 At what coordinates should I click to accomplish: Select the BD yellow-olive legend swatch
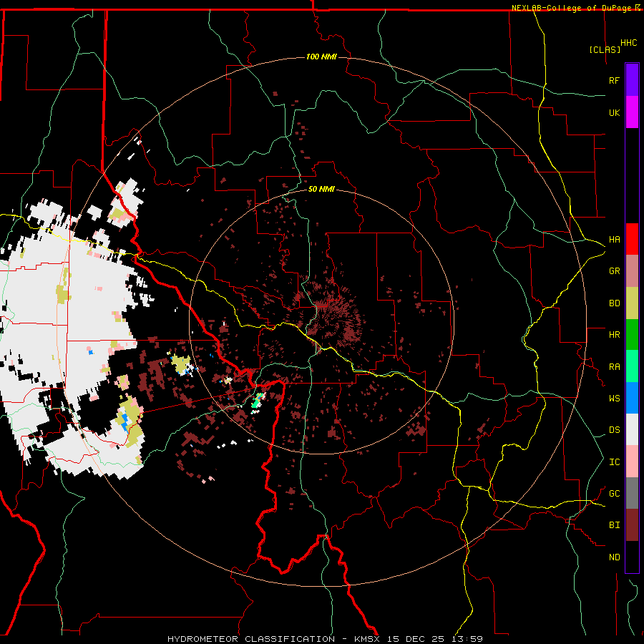[x=632, y=303]
